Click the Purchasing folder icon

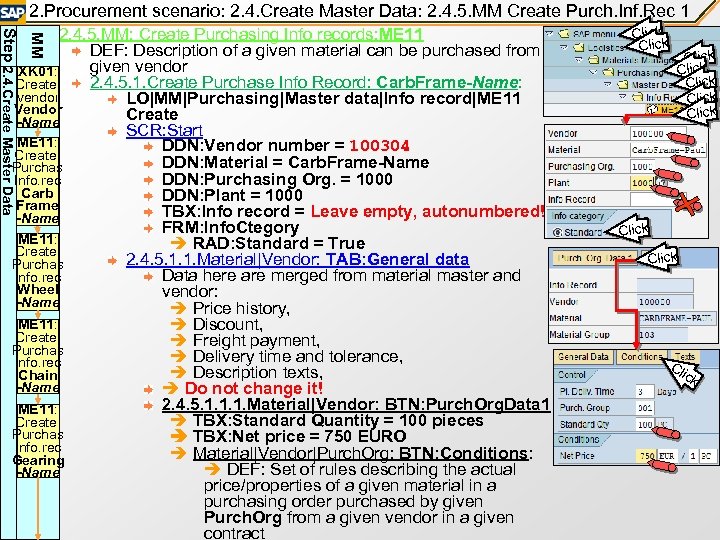608,72
